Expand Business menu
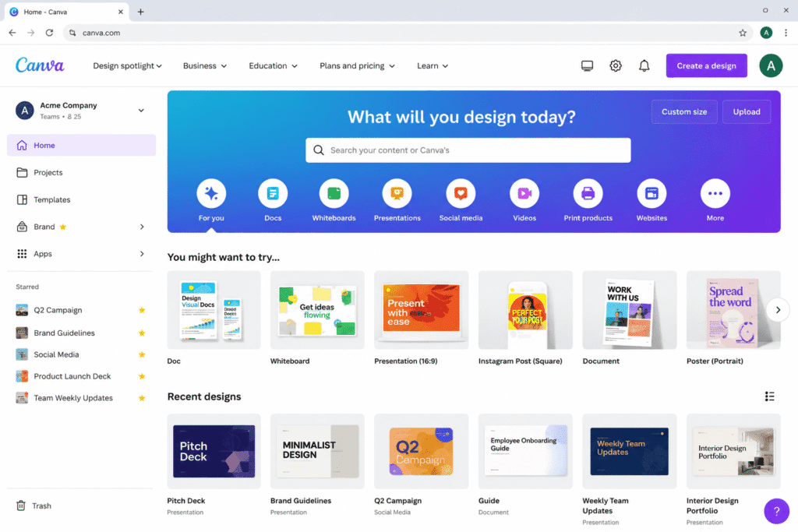The width and height of the screenshot is (798, 532). tap(205, 65)
